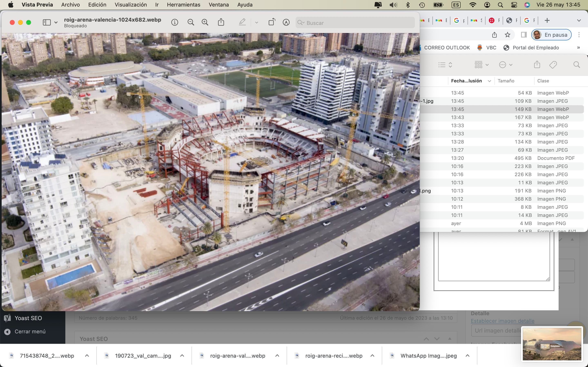Click Establecer imagen detalle link

tap(502, 321)
